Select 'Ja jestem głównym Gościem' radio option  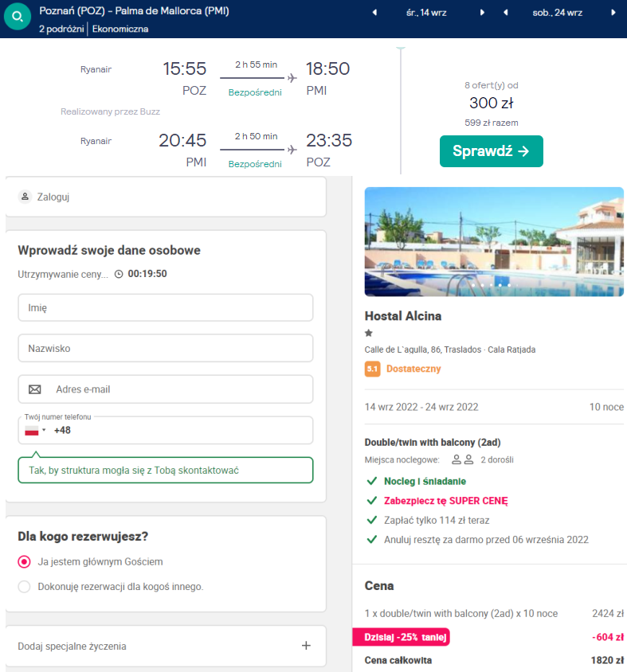(x=25, y=561)
